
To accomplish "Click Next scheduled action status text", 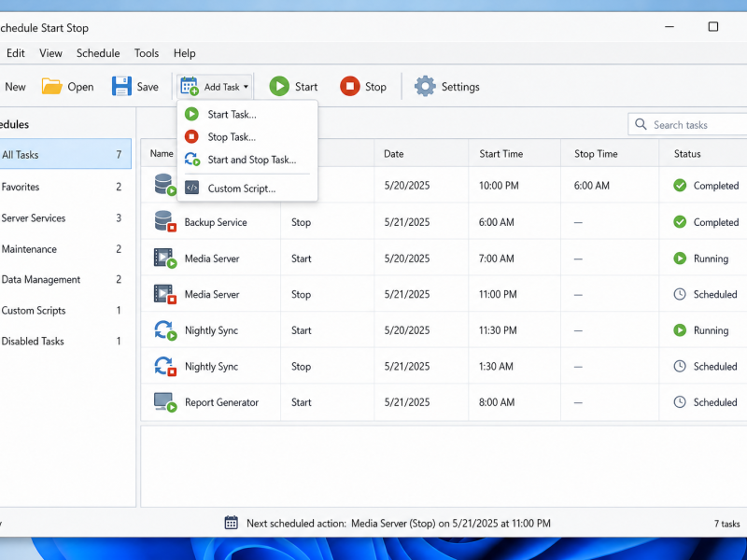I will click(x=399, y=523).
